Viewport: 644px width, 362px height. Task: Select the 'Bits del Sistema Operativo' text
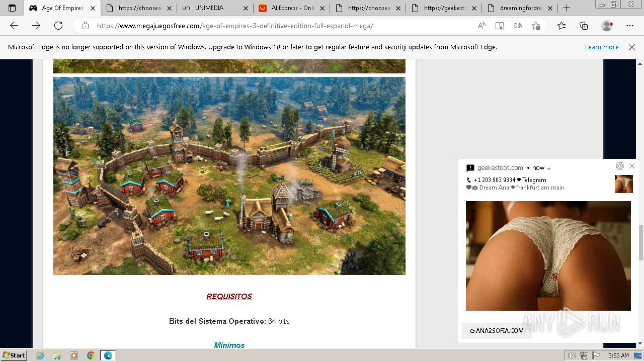click(217, 321)
